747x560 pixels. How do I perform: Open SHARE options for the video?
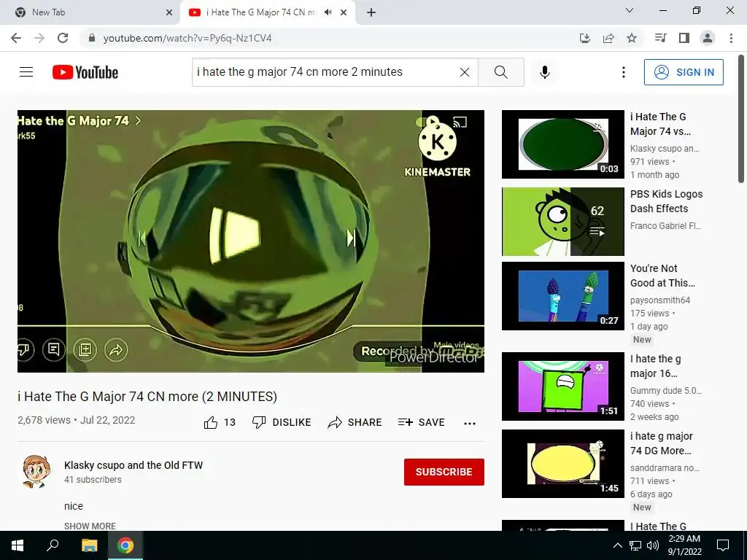point(355,422)
